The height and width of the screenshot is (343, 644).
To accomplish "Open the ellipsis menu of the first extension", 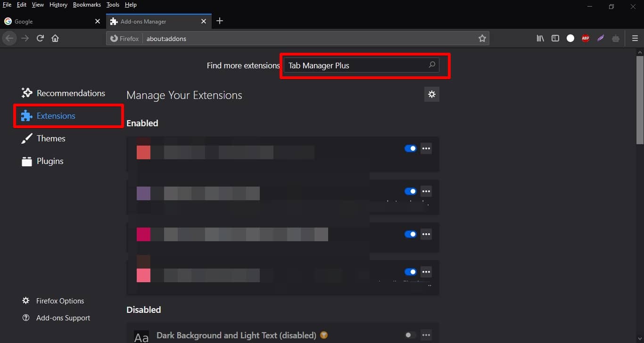I will (x=426, y=148).
